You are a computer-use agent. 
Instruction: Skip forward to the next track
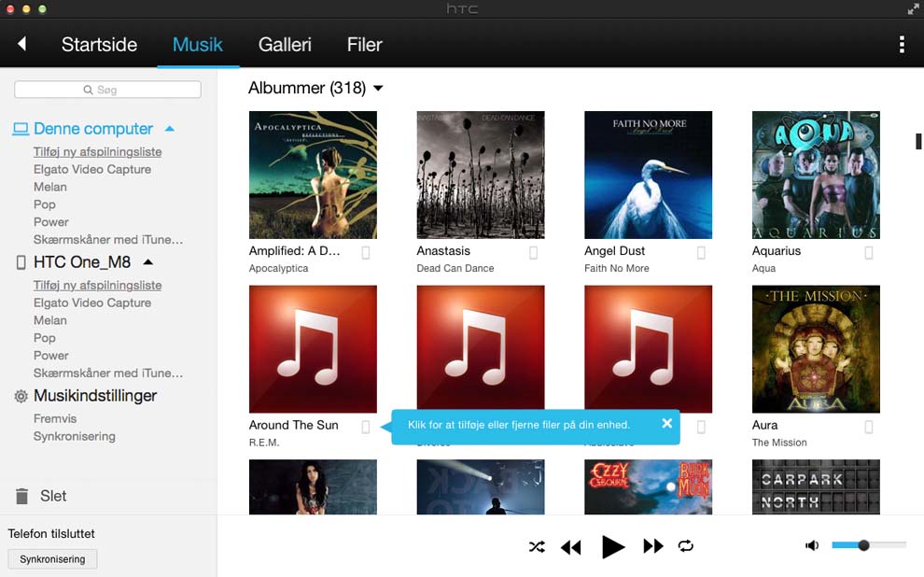click(653, 546)
